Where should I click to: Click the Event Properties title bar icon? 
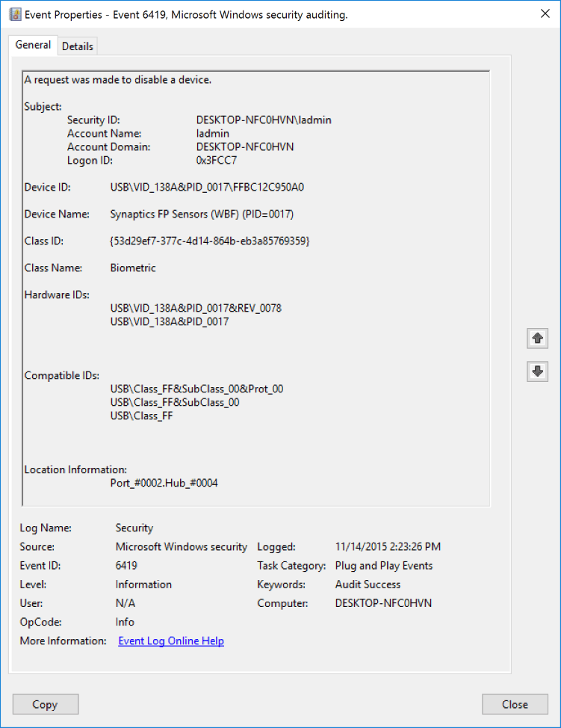(14, 14)
